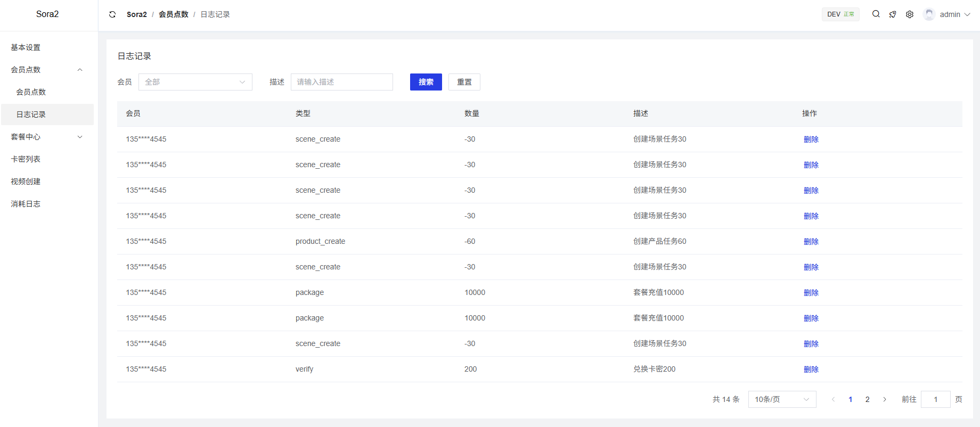Focus the 描述 description input field

tap(341, 82)
